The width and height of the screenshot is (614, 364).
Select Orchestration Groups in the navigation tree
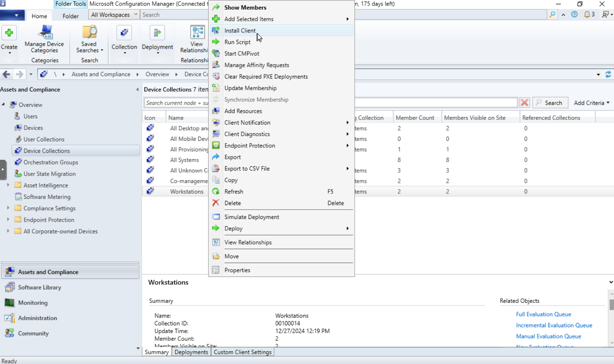point(51,162)
